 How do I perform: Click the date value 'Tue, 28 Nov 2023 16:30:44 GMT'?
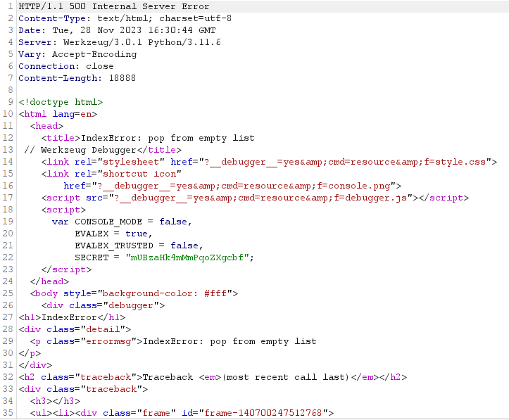134,30
